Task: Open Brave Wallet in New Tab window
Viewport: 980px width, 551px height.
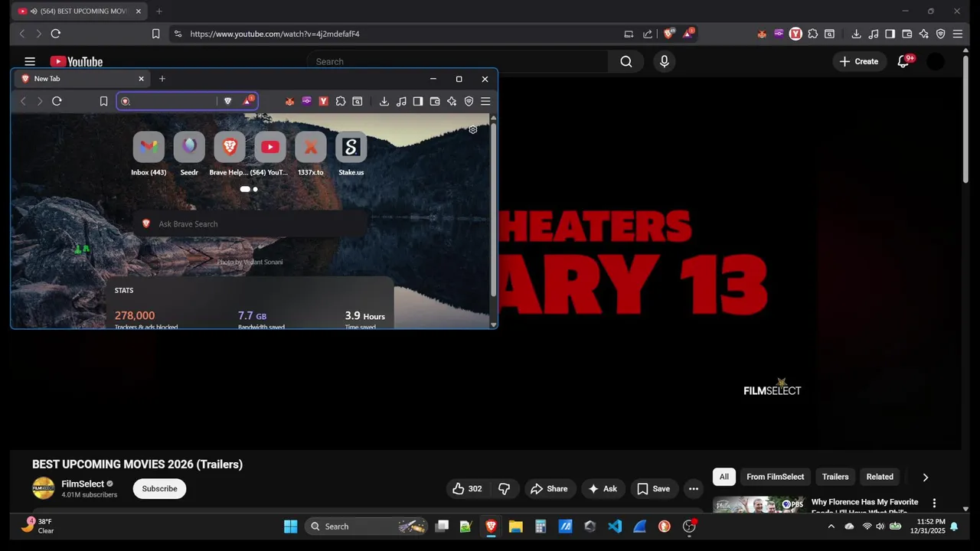Action: click(x=435, y=101)
